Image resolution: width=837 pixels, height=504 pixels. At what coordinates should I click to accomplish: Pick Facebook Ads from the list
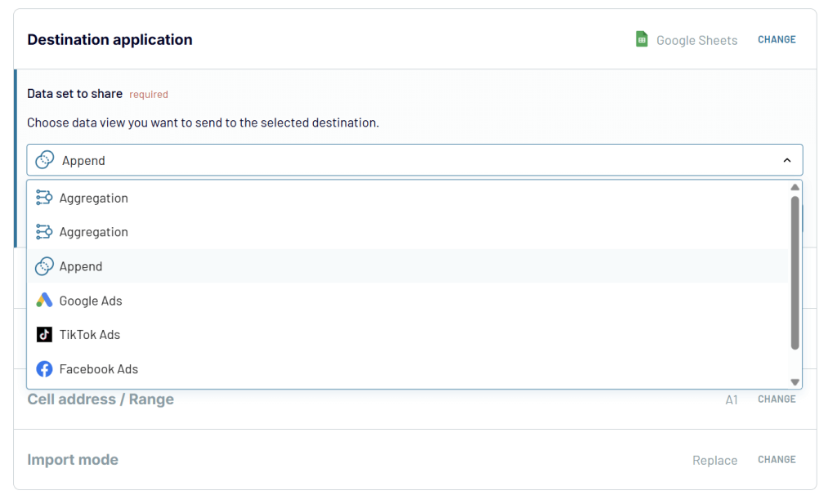[x=99, y=369]
